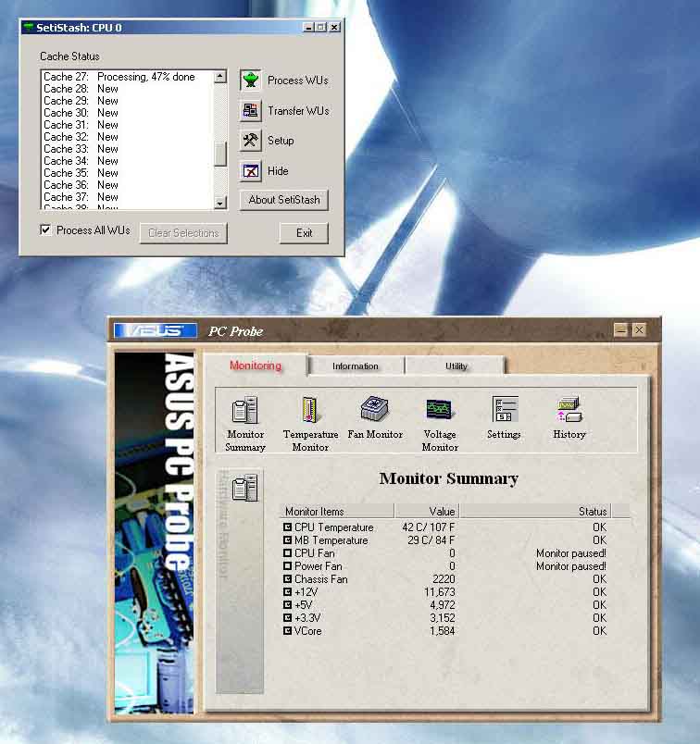
Task: Click the Hardware Monitor sidebar icon
Action: 245,488
